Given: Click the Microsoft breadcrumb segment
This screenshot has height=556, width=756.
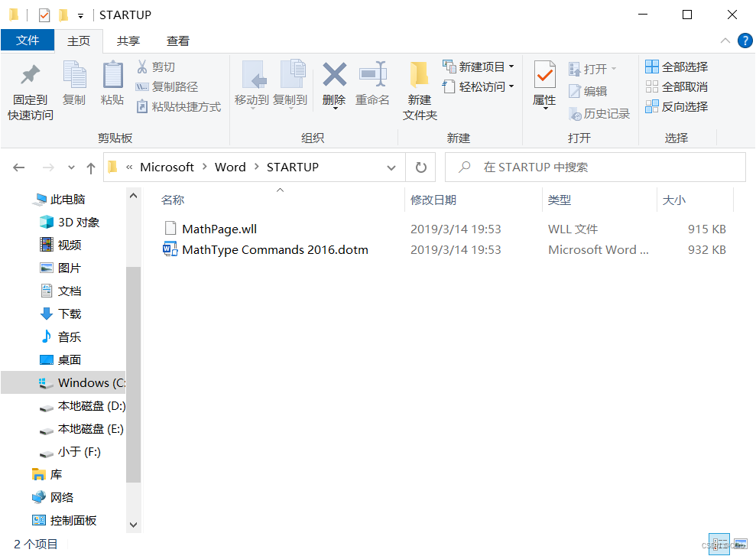Looking at the screenshot, I should click(167, 167).
